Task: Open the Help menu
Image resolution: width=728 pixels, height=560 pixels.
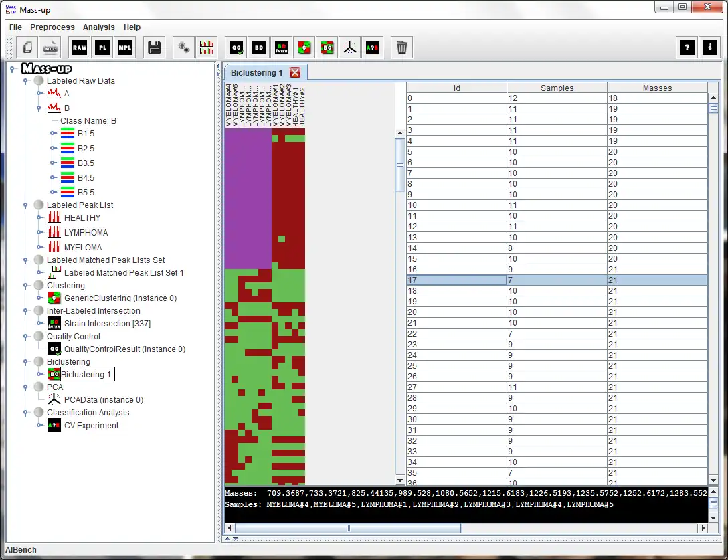Action: tap(132, 27)
